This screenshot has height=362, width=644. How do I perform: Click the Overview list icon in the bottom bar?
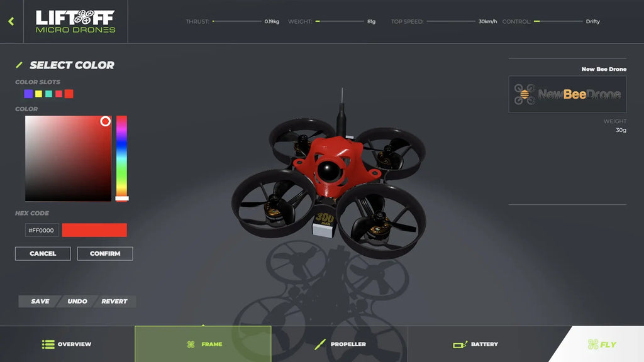click(x=48, y=344)
